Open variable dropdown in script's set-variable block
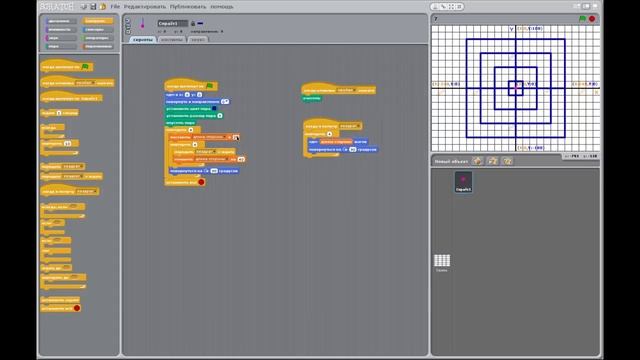The width and height of the screenshot is (640, 360). tap(210, 137)
